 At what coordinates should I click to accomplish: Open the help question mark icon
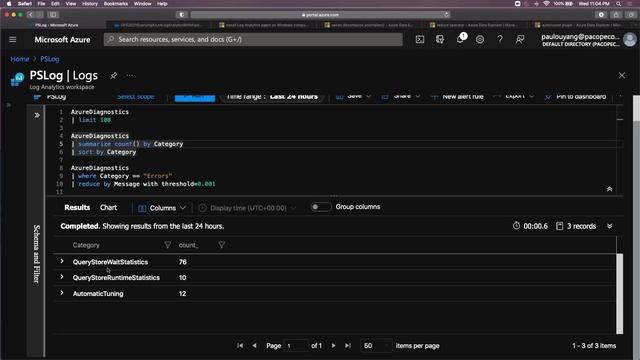[500, 40]
